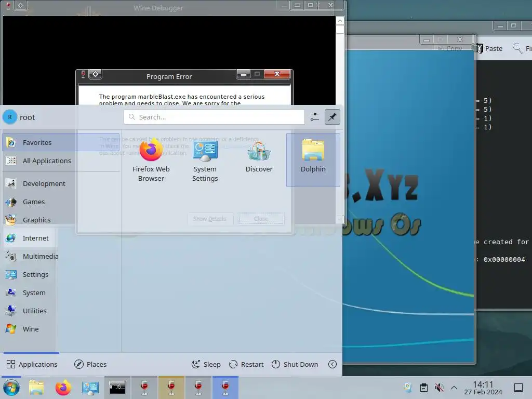Click the muted volume tray icon
Image resolution: width=532 pixels, height=399 pixels.
tap(439, 388)
